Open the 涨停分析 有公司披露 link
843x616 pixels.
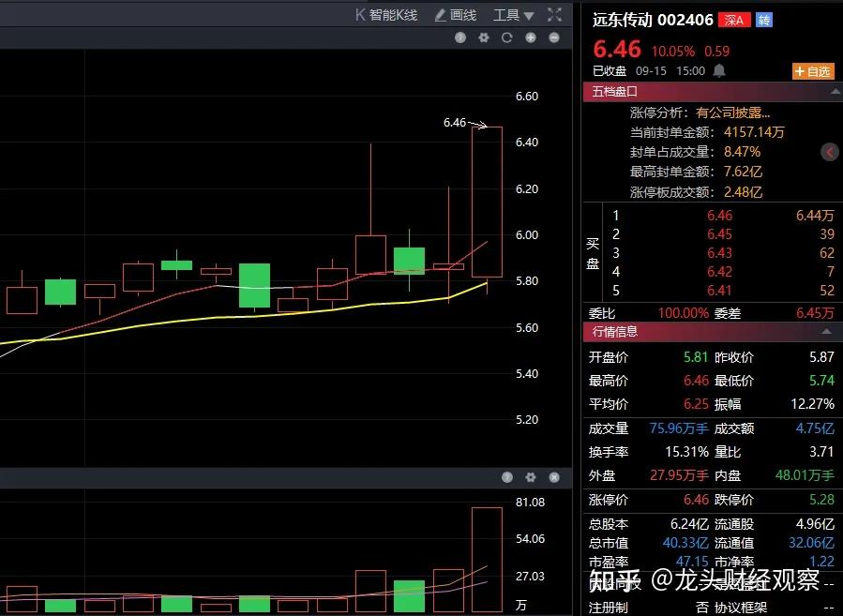point(733,113)
